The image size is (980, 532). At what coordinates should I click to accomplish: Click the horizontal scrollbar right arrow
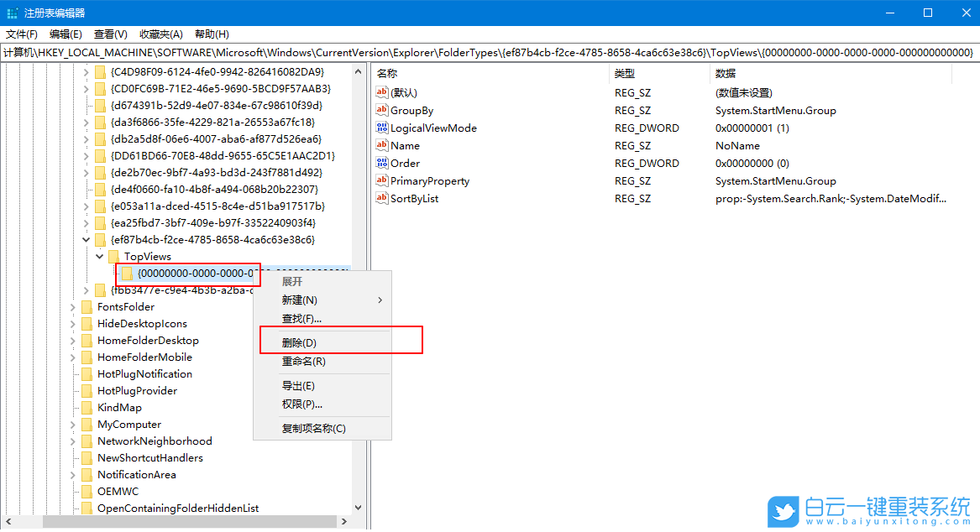(x=343, y=521)
